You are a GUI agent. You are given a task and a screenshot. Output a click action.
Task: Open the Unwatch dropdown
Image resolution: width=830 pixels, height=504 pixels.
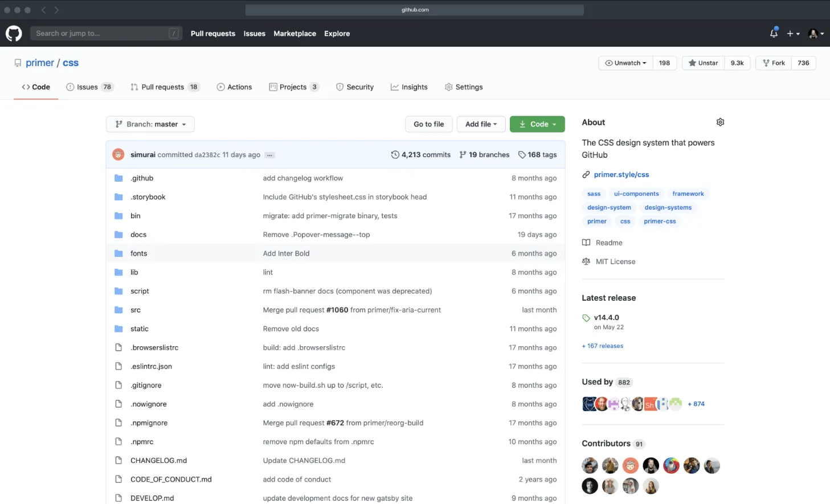(x=625, y=63)
